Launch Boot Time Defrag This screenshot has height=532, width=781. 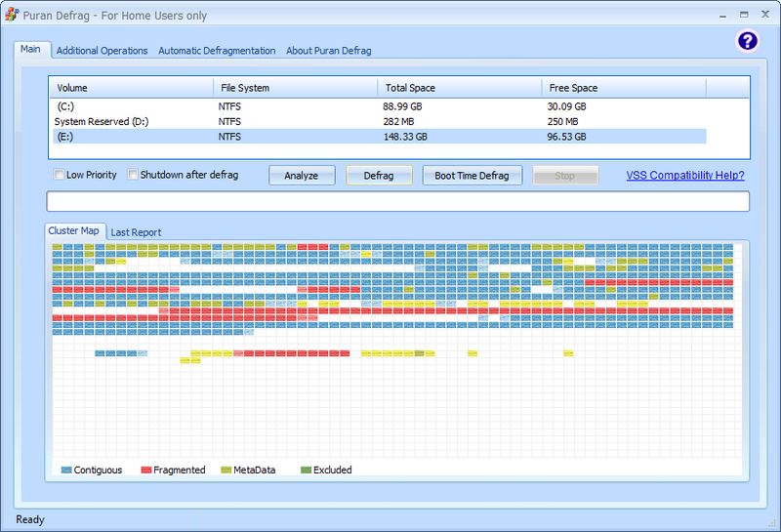473,176
